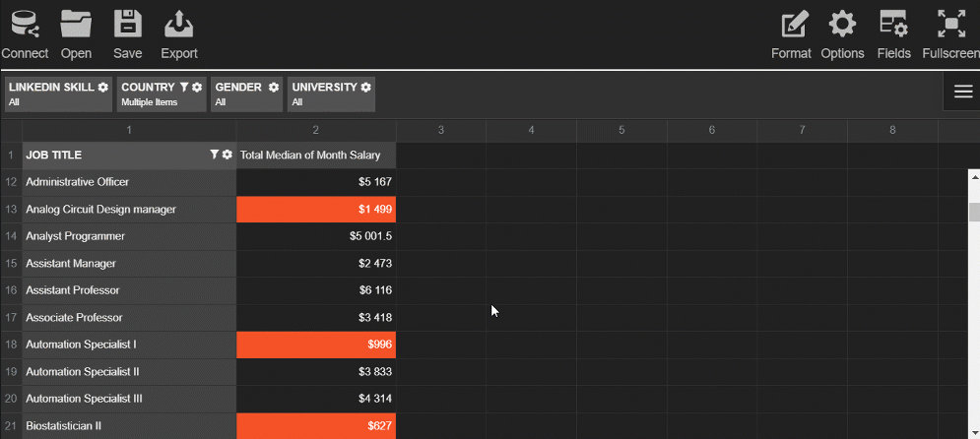This screenshot has width=980, height=439.
Task: Switch to Fullscreen mode
Action: [950, 34]
